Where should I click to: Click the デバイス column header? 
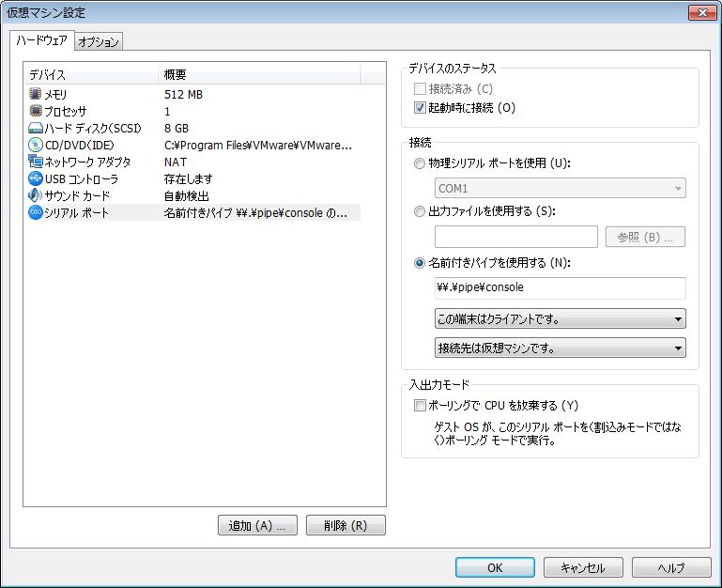tap(91, 74)
